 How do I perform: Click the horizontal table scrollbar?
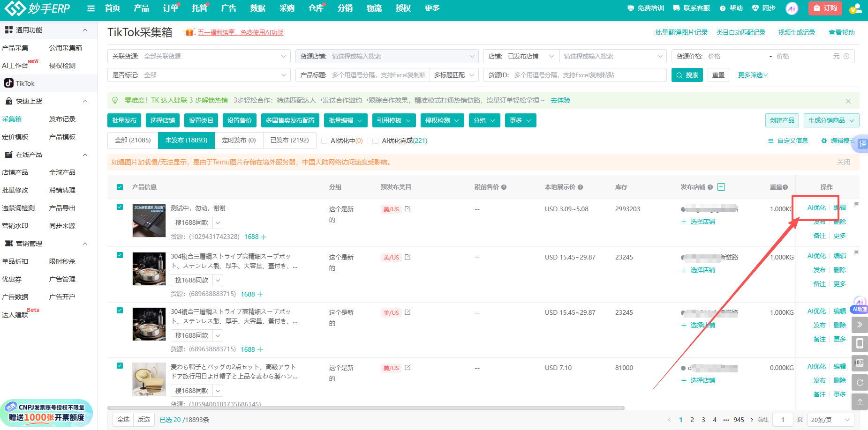click(x=366, y=408)
